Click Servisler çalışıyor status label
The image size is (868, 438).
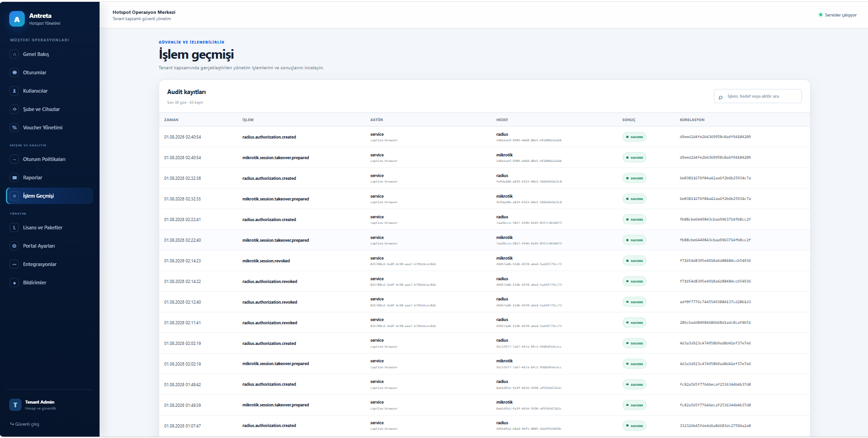click(x=840, y=15)
